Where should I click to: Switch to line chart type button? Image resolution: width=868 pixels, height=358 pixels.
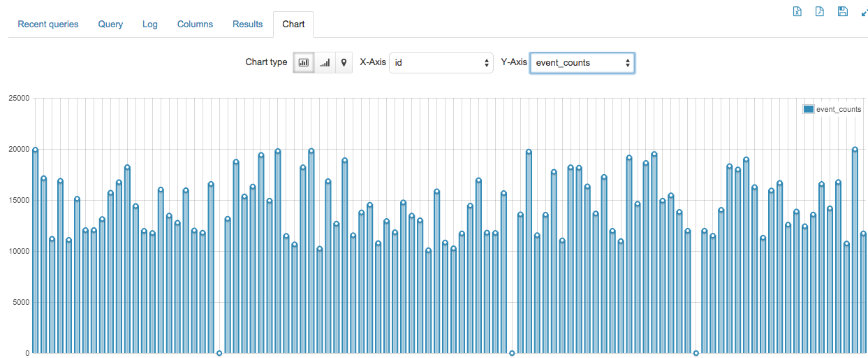click(x=325, y=62)
